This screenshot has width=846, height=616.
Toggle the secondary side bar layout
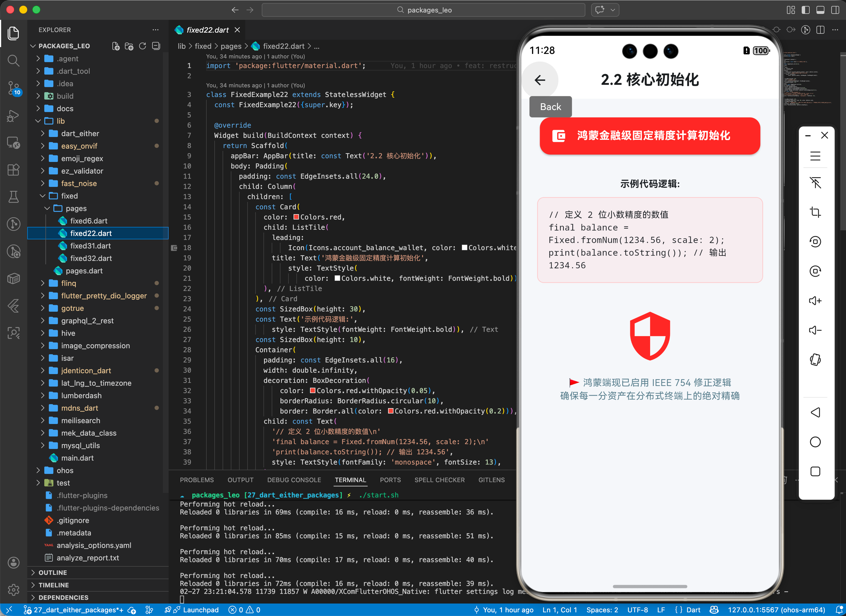(835, 10)
